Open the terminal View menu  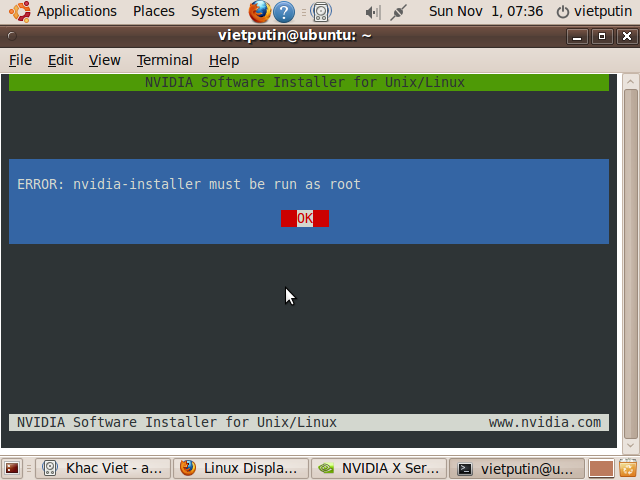[x=104, y=60]
